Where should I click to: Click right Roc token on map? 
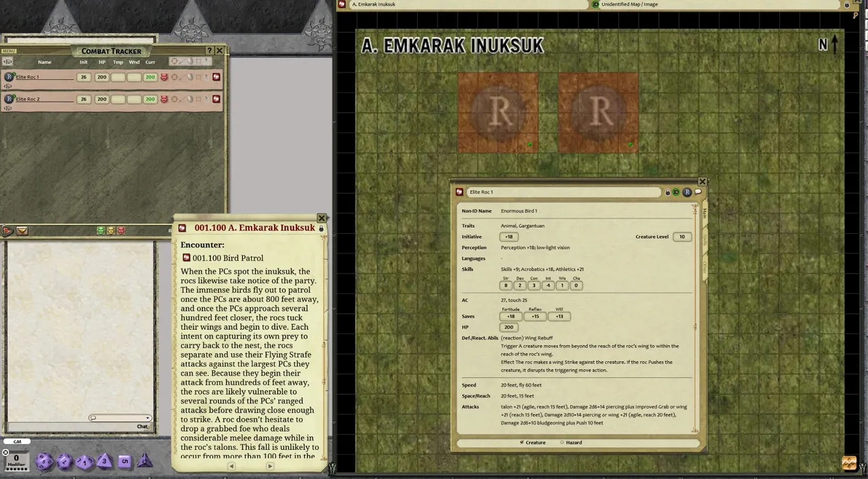[599, 112]
